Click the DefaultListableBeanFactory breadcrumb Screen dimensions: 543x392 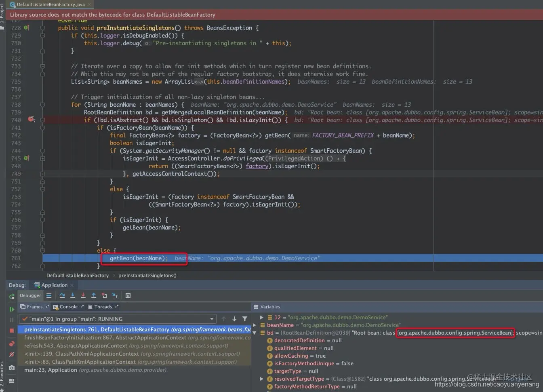pyautogui.click(x=78, y=276)
